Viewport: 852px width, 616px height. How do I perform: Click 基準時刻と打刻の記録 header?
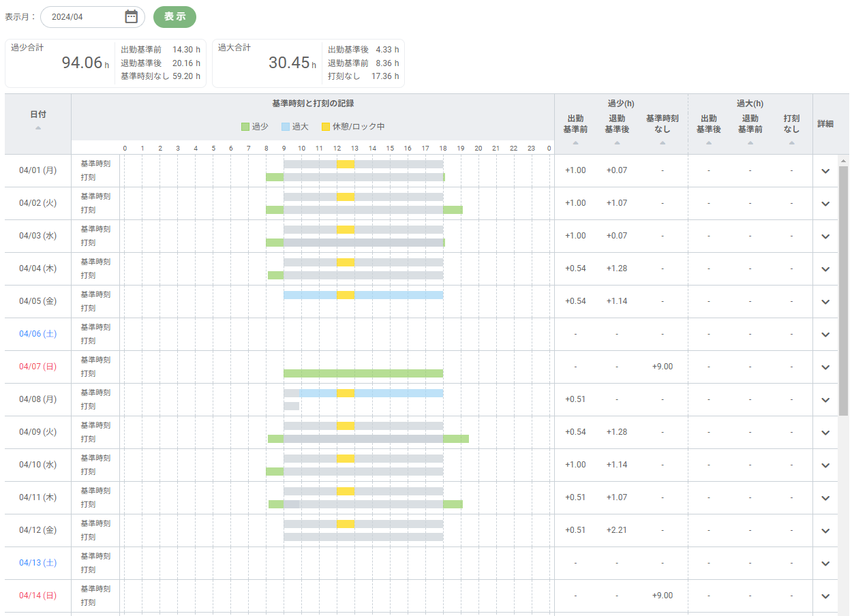(313, 104)
